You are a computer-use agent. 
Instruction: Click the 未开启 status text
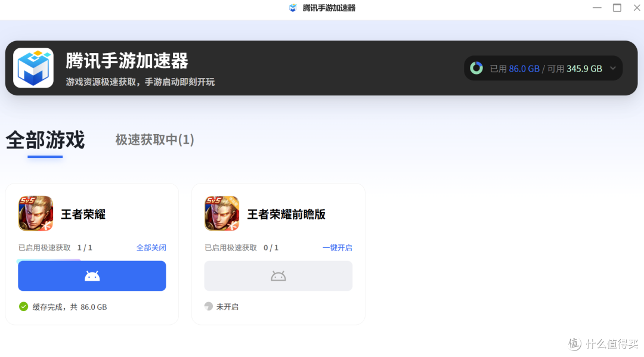227,307
